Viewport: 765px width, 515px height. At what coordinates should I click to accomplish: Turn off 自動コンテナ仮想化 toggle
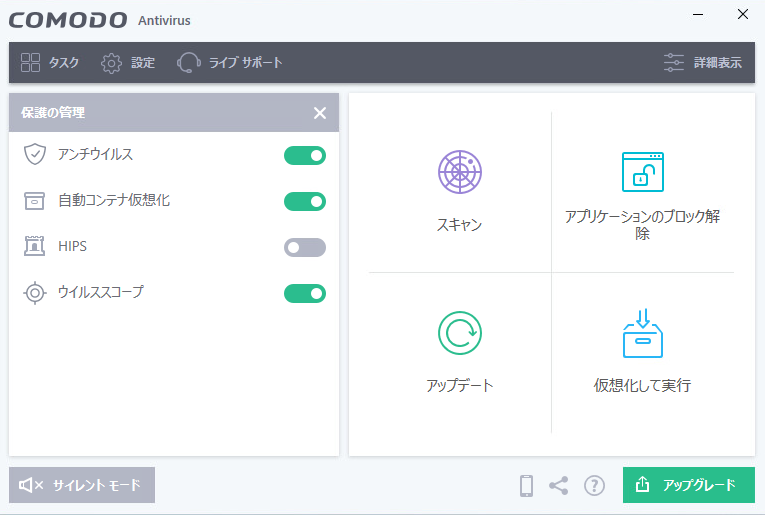pyautogui.click(x=305, y=201)
